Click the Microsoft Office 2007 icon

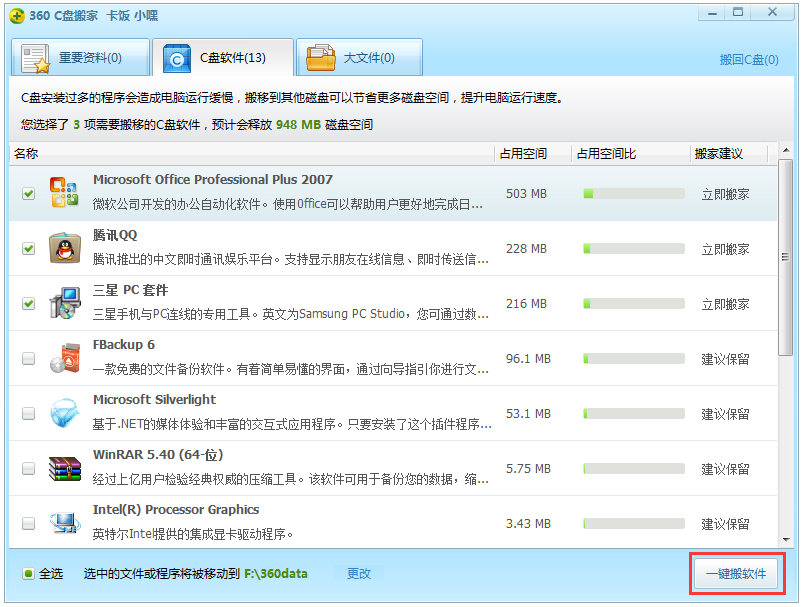tap(64, 192)
